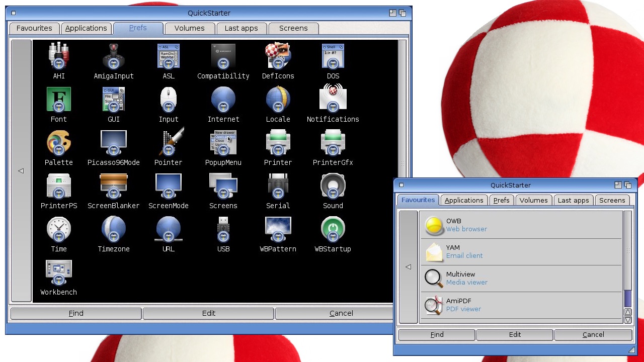Open the ScreenMode prefs icon
The image size is (644, 362).
[x=169, y=186]
